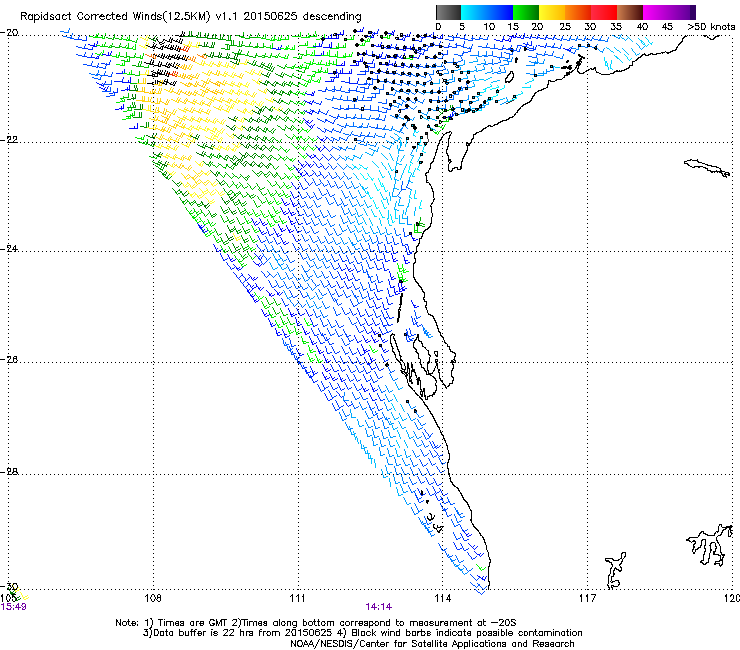Click the '25' label under the color bar

click(x=565, y=26)
